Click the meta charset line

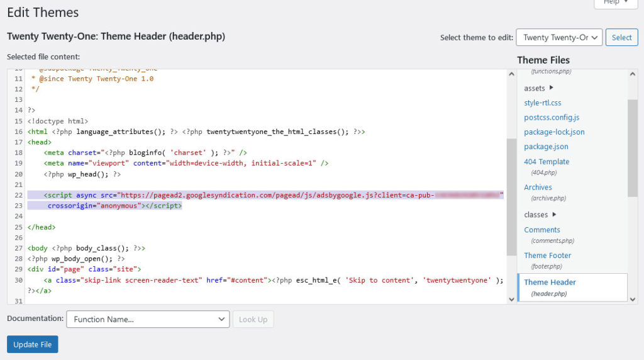[x=145, y=152]
